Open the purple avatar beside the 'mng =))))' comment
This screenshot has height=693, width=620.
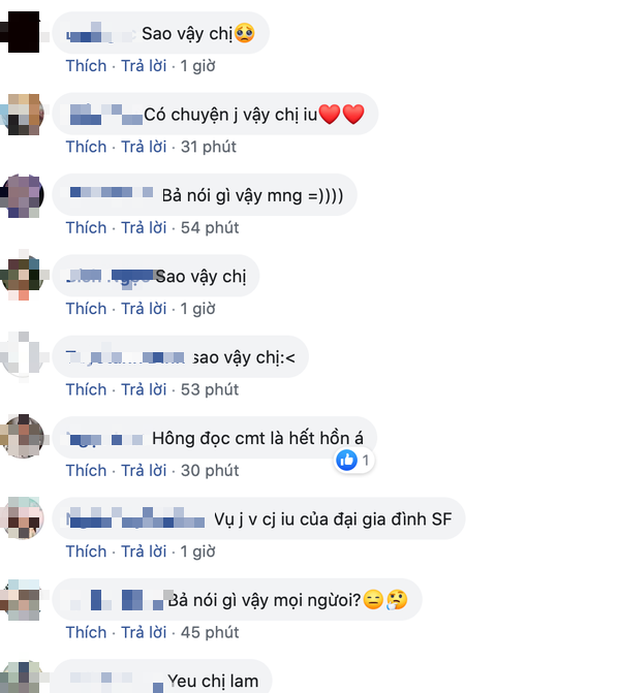pyautogui.click(x=22, y=195)
